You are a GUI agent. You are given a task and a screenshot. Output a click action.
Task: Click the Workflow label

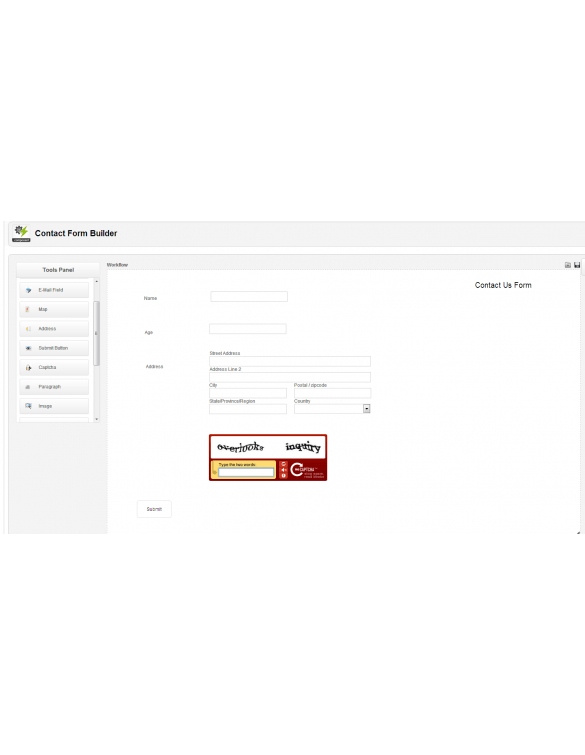pyautogui.click(x=117, y=265)
